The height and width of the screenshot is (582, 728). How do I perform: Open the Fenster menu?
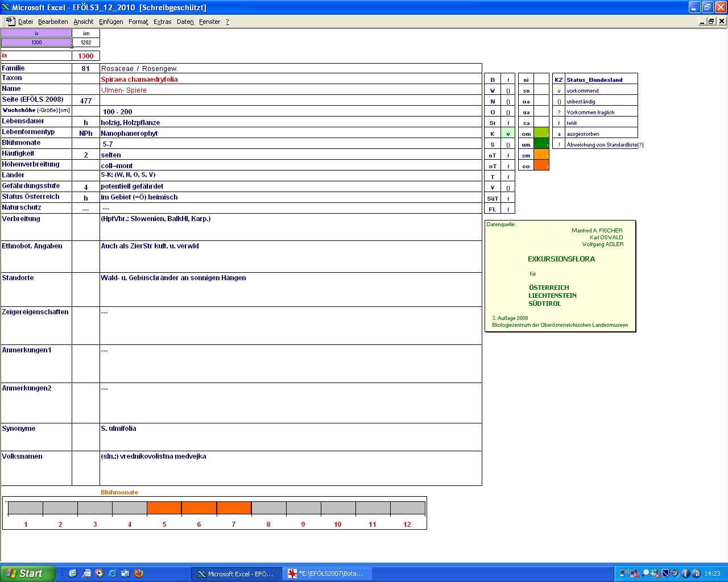pyautogui.click(x=209, y=22)
